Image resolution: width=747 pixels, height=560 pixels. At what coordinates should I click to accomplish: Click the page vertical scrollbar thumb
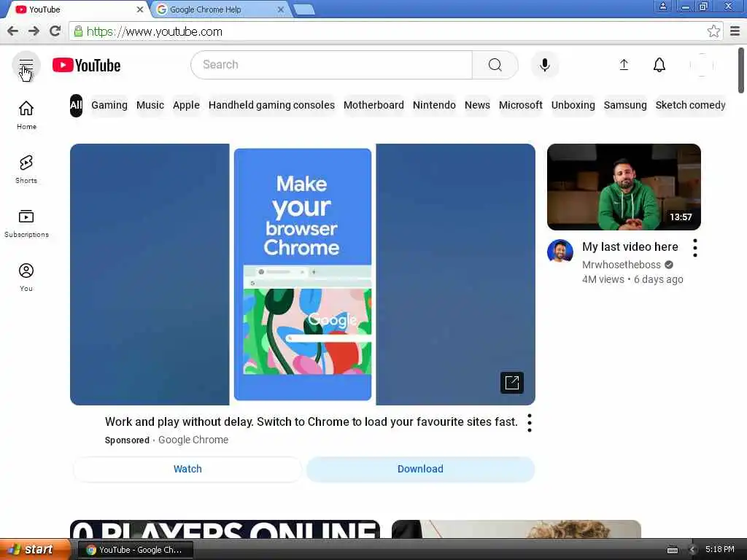(x=741, y=71)
